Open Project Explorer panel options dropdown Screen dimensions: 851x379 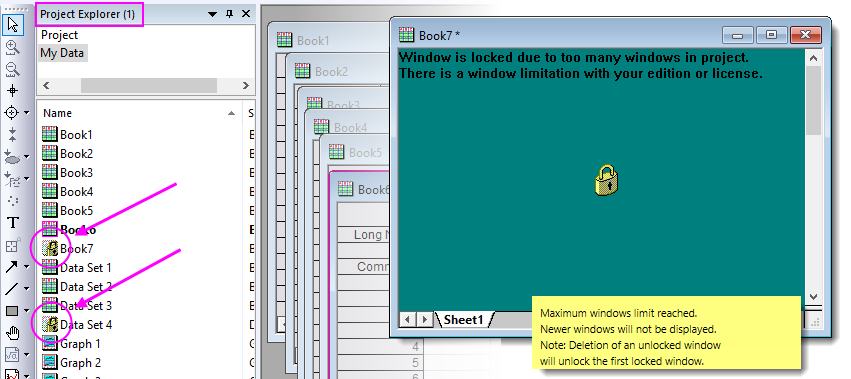click(x=213, y=14)
